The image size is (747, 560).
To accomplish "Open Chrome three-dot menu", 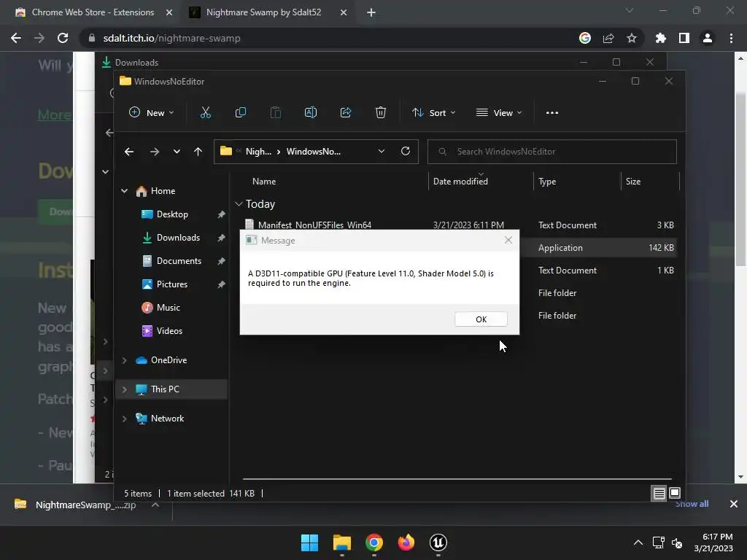I will [x=731, y=38].
